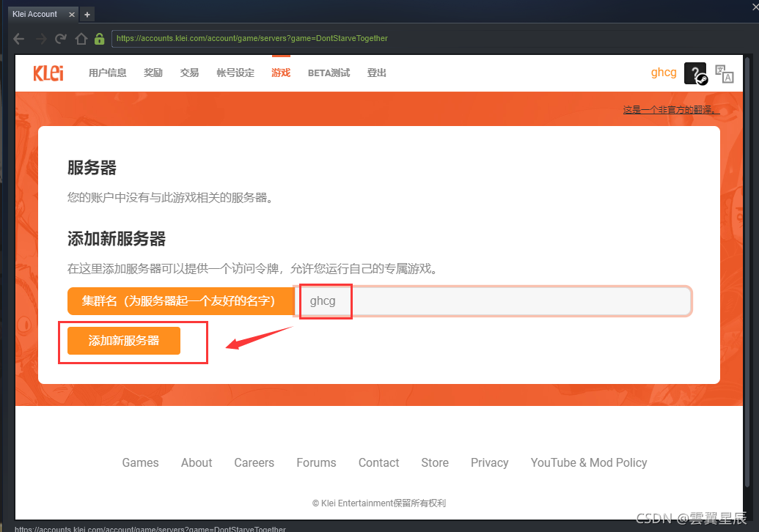Open the ghcg profile avatar icon
The height and width of the screenshot is (532, 759).
696,73
